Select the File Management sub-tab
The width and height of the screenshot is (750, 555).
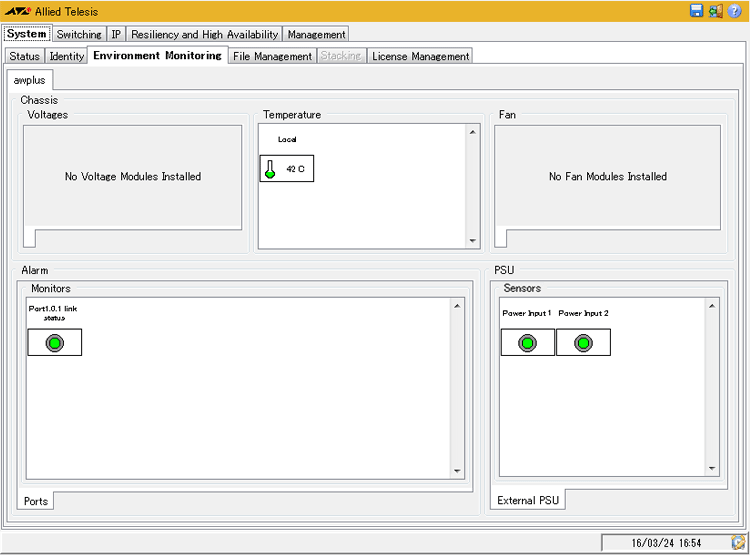point(272,56)
